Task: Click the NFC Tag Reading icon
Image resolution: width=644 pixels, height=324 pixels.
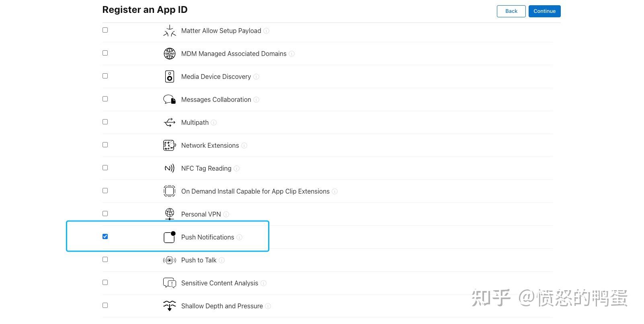Action: tap(170, 168)
